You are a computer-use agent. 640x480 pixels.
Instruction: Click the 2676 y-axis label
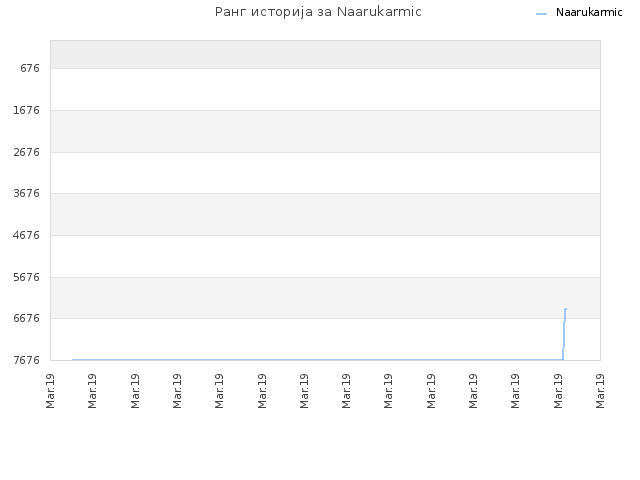pyautogui.click(x=27, y=152)
